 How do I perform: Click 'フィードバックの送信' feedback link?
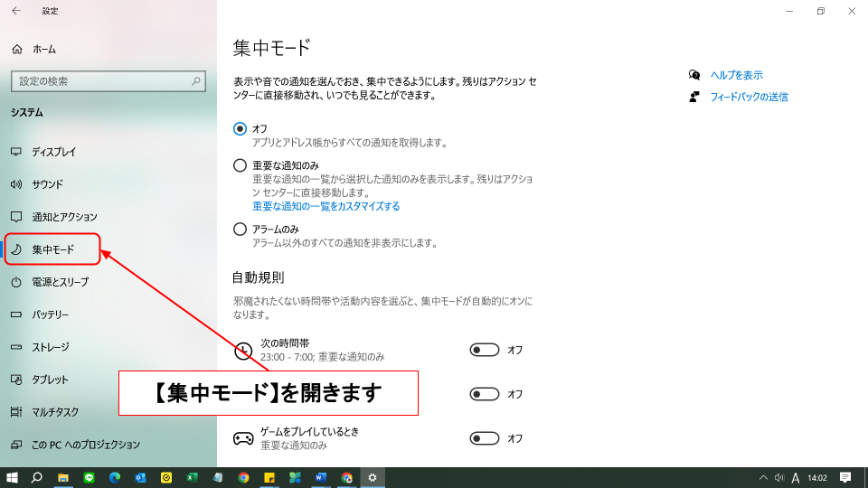(x=749, y=97)
